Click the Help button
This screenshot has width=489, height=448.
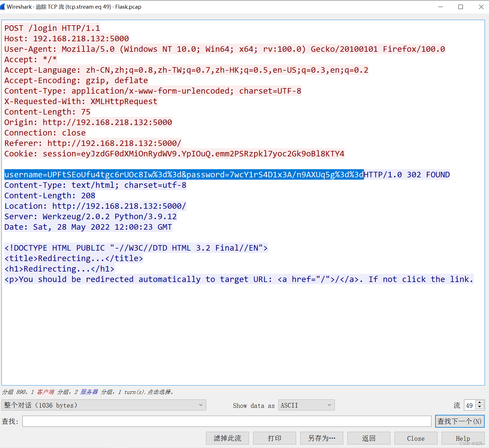463,438
